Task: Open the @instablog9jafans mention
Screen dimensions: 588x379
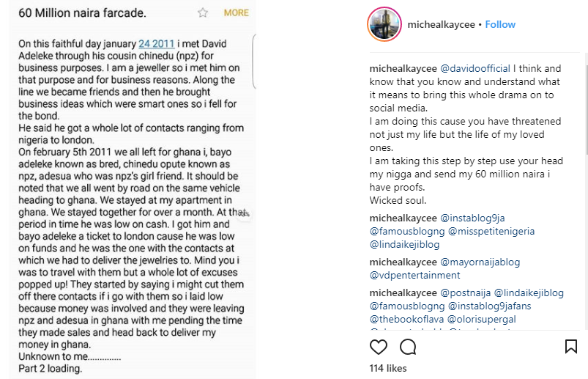Action: pyautogui.click(x=490, y=306)
